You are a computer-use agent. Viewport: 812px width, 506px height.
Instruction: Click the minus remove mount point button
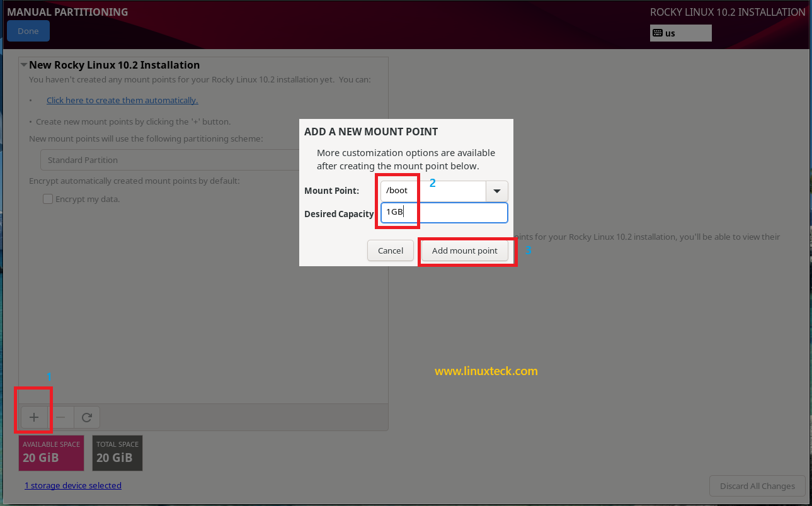[x=60, y=417]
